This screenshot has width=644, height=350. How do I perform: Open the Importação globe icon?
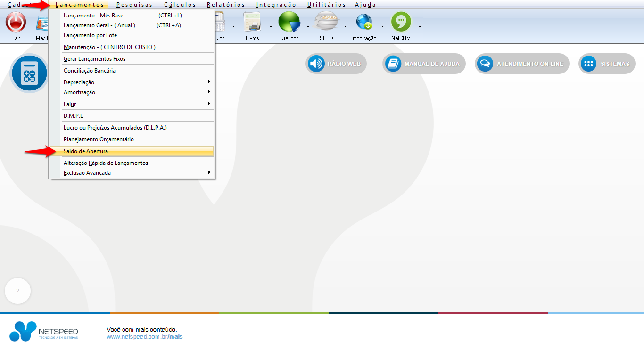(363, 22)
